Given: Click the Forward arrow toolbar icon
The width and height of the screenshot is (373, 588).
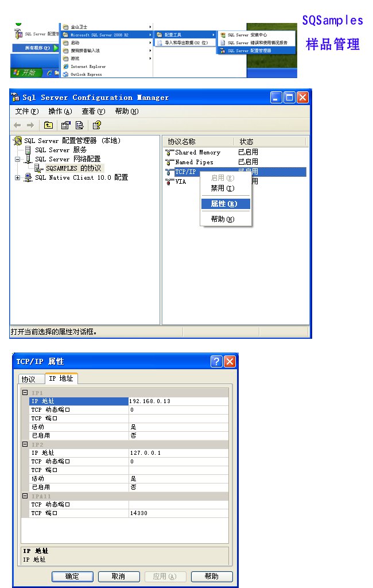Looking at the screenshot, I should click(x=30, y=125).
